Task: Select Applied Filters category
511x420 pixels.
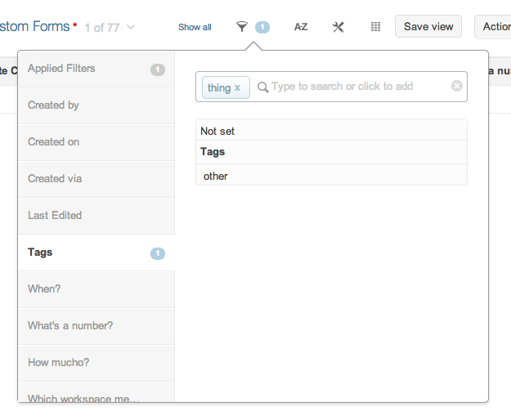Action: [x=96, y=69]
